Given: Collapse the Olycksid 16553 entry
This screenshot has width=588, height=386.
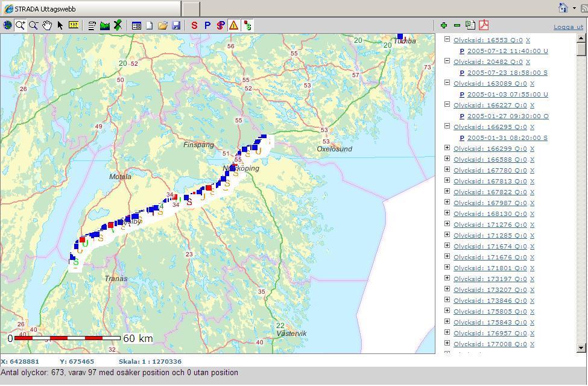Looking at the screenshot, I should tap(447, 39).
